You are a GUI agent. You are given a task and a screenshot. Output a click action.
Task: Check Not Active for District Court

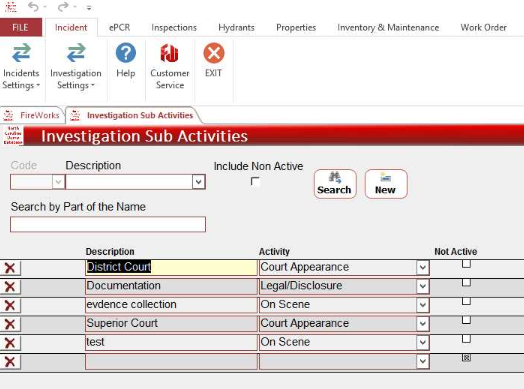pyautogui.click(x=466, y=264)
